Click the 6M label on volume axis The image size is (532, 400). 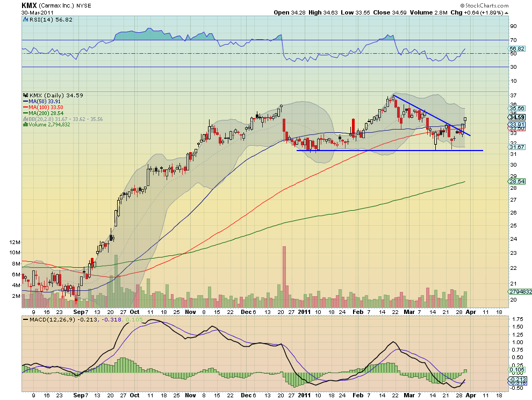point(16,274)
